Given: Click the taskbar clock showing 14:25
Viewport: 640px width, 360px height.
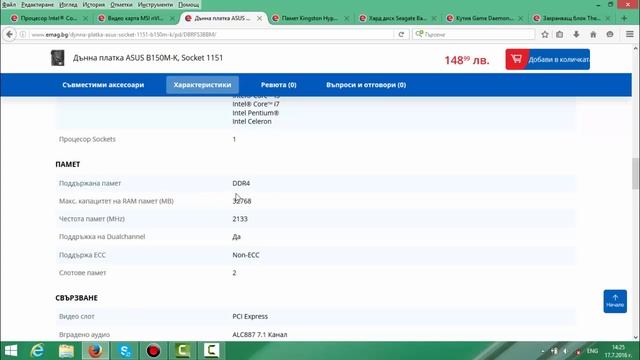Looking at the screenshot, I should (x=618, y=351).
